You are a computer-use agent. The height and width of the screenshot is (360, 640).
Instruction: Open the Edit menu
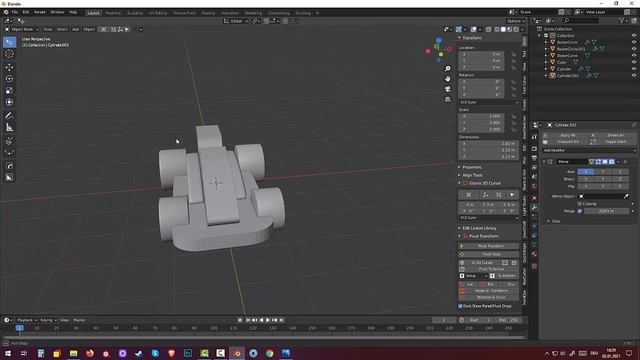tap(26, 12)
